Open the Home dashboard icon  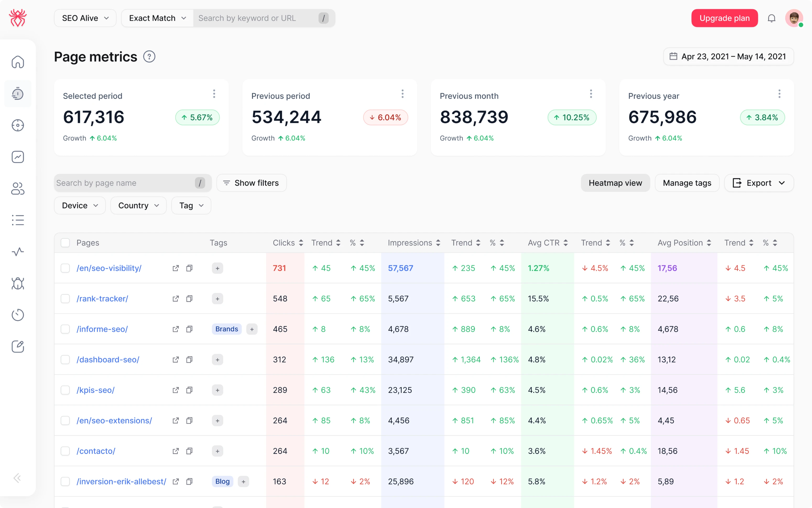point(18,62)
